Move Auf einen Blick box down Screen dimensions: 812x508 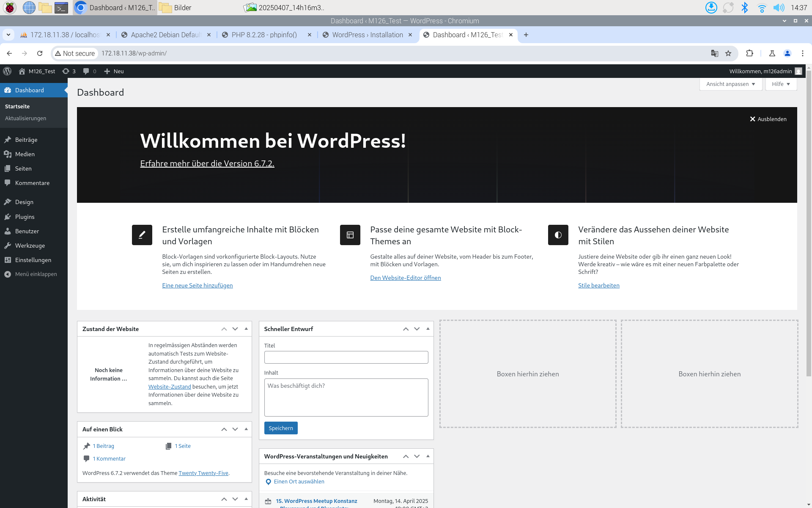(x=235, y=429)
